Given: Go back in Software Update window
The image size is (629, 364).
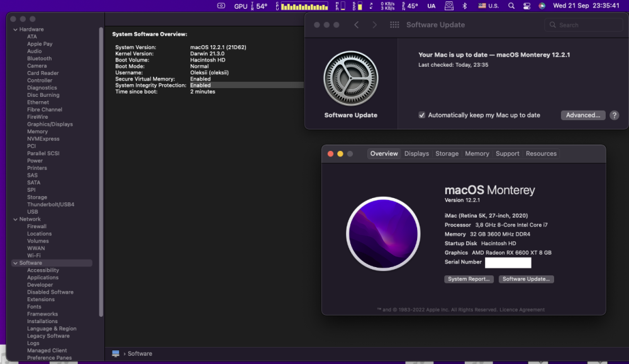Looking at the screenshot, I should (x=356, y=25).
